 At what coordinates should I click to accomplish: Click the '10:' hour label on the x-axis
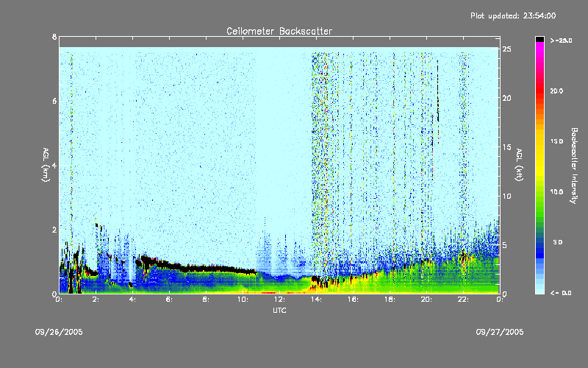click(243, 300)
